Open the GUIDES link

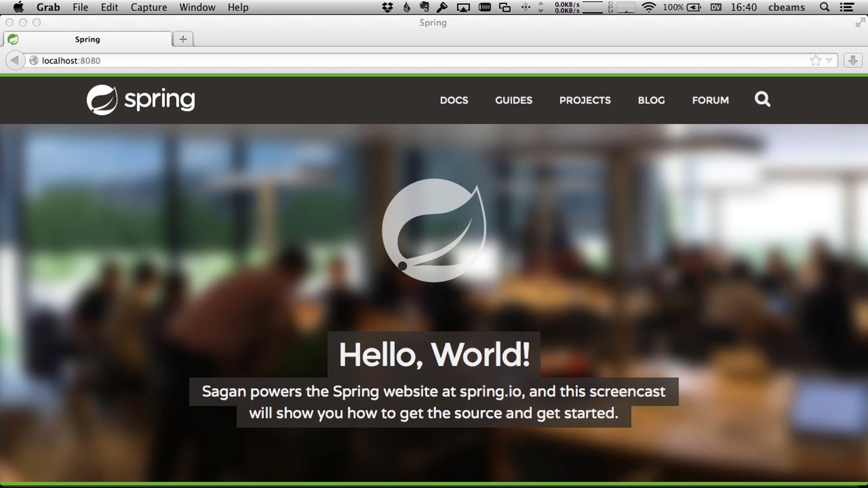(514, 100)
